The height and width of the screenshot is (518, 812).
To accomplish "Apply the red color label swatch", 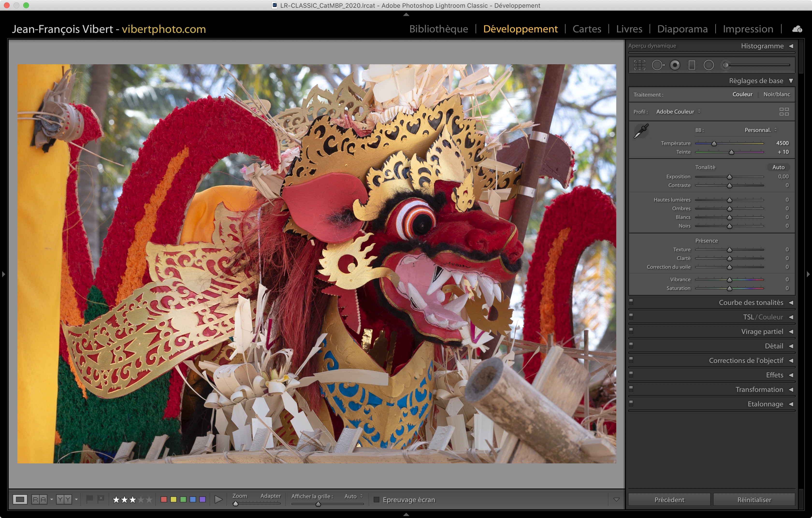I will (x=164, y=499).
